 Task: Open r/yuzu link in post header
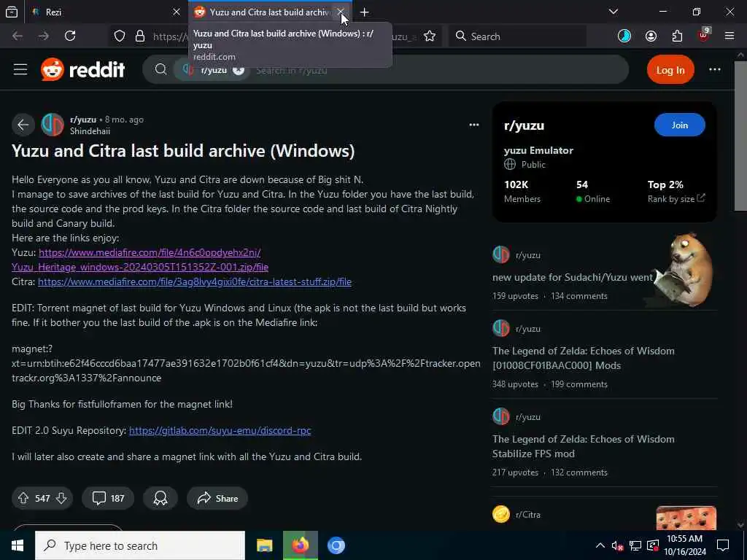tap(83, 120)
